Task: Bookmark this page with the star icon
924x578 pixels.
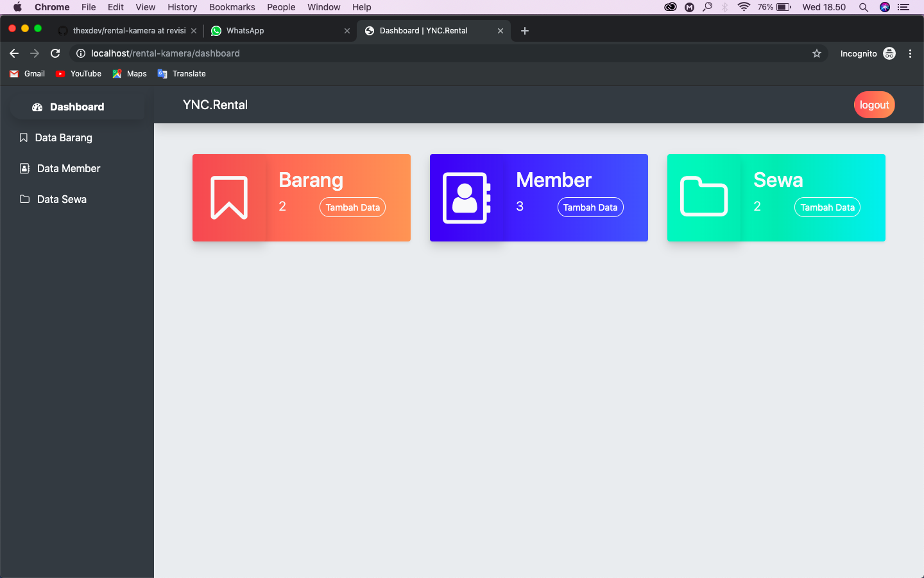Action: 817,53
